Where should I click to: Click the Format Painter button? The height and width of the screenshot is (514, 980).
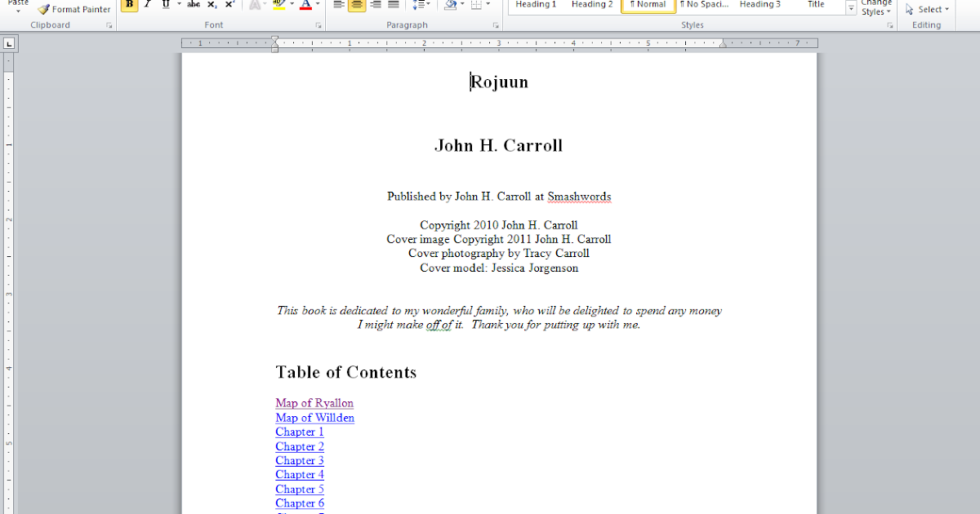click(74, 9)
